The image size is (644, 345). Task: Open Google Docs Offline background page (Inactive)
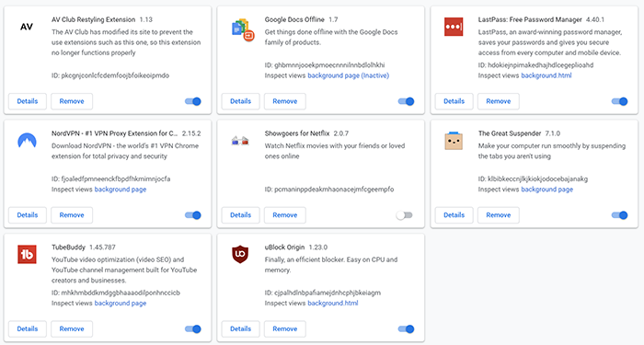[349, 75]
